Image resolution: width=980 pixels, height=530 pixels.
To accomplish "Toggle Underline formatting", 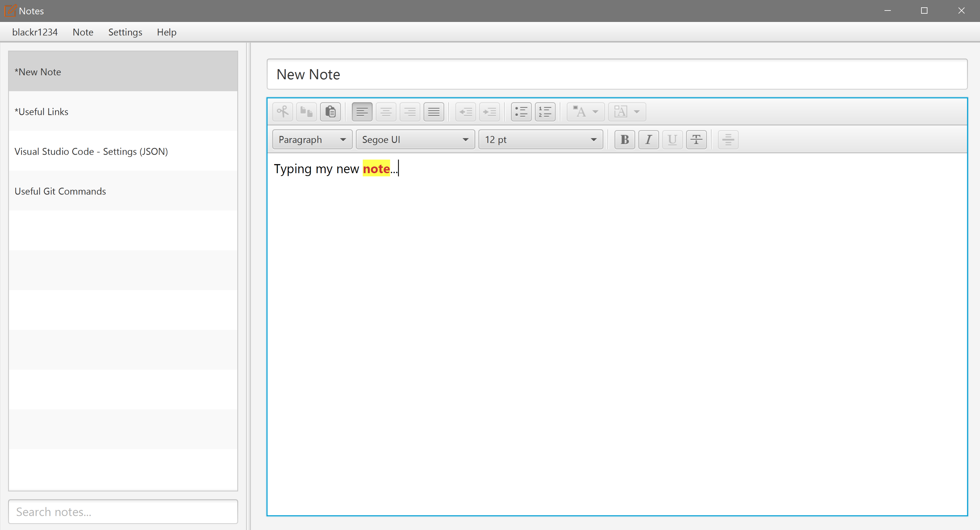I will pyautogui.click(x=672, y=140).
